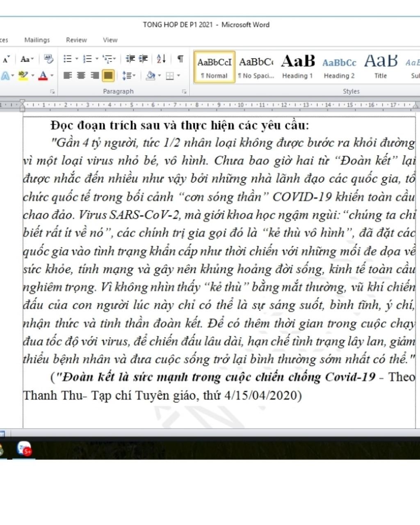The height and width of the screenshot is (525, 420).
Task: Toggle Justify alignment
Action: coord(108,75)
